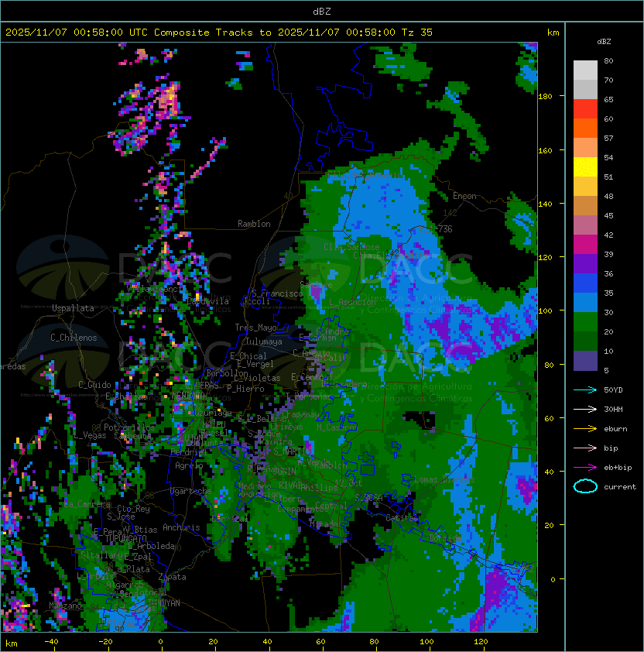Click the 100 km y-axis tick label
The width and height of the screenshot is (644, 652).
pyautogui.click(x=545, y=311)
